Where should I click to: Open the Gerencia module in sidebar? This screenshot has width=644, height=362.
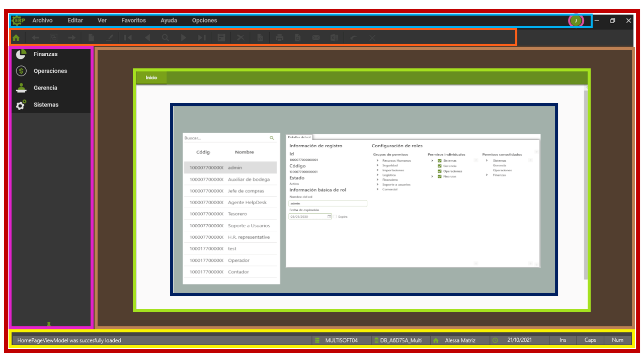coord(45,88)
